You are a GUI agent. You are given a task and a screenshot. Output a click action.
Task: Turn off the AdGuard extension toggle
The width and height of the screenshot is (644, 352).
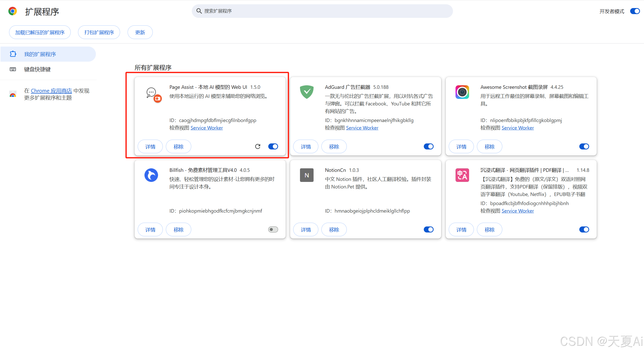[x=429, y=146]
